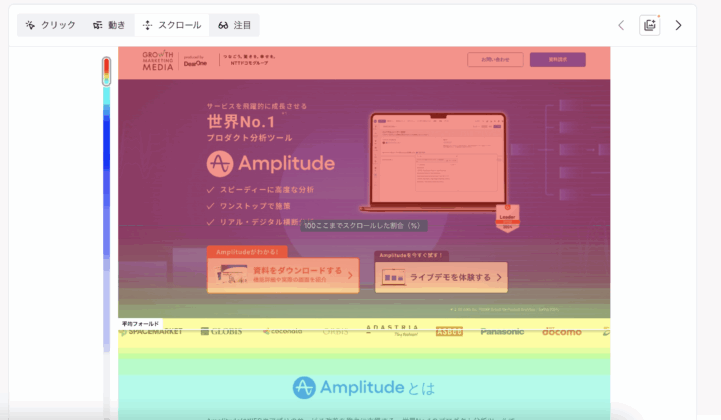Select the 注目 attention tab
Viewport: 721px width, 420px height.
point(235,25)
